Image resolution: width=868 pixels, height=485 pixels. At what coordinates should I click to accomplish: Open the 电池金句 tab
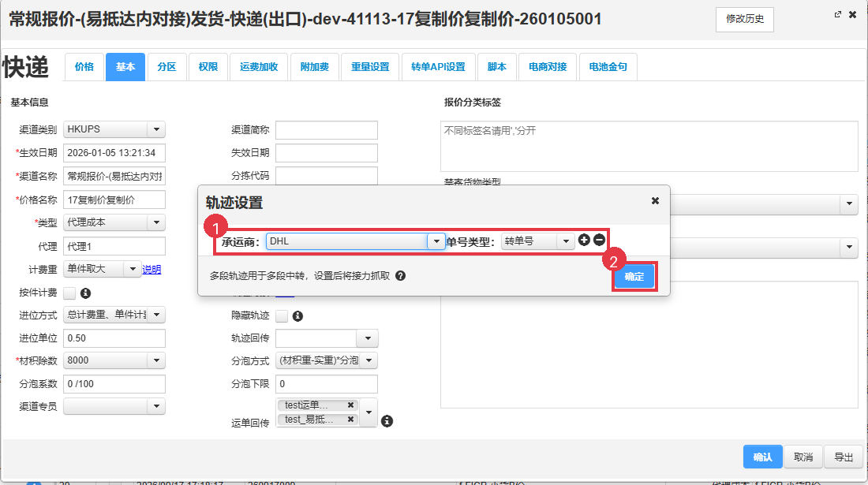[x=608, y=67]
